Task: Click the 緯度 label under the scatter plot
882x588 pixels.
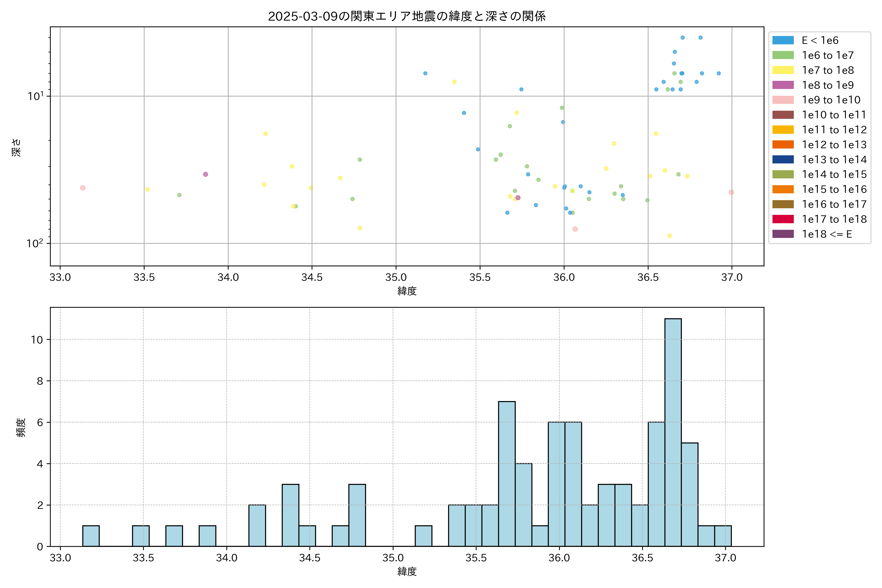Action: pos(407,291)
